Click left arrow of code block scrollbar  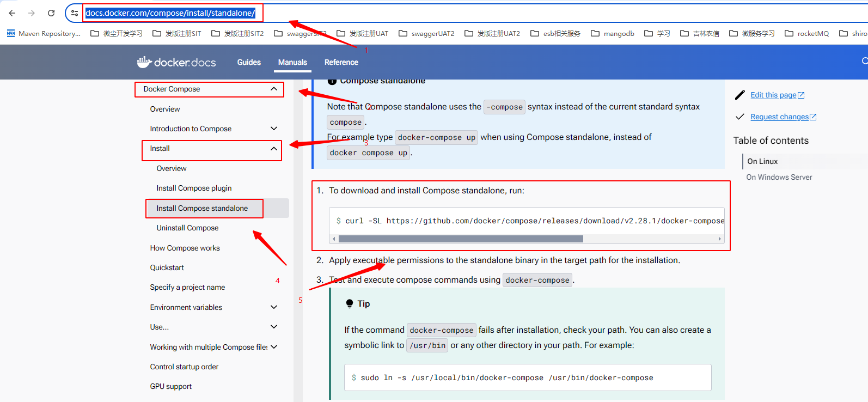click(x=334, y=239)
